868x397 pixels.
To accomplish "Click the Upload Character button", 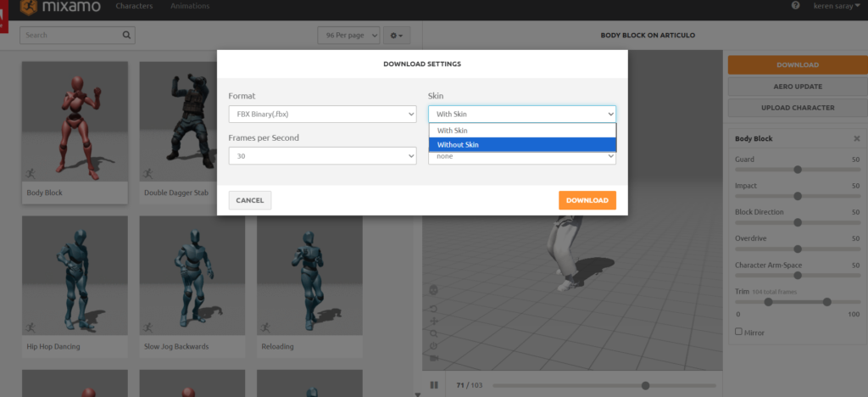I will [798, 108].
